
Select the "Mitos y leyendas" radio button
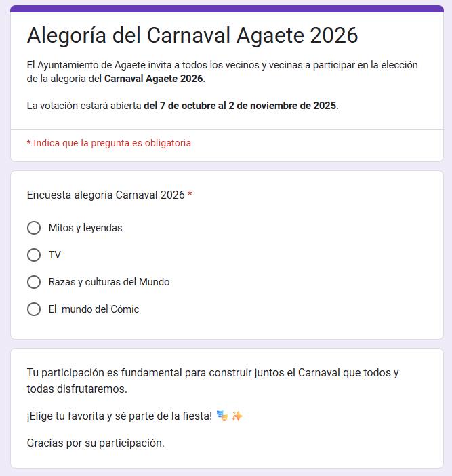click(x=34, y=228)
